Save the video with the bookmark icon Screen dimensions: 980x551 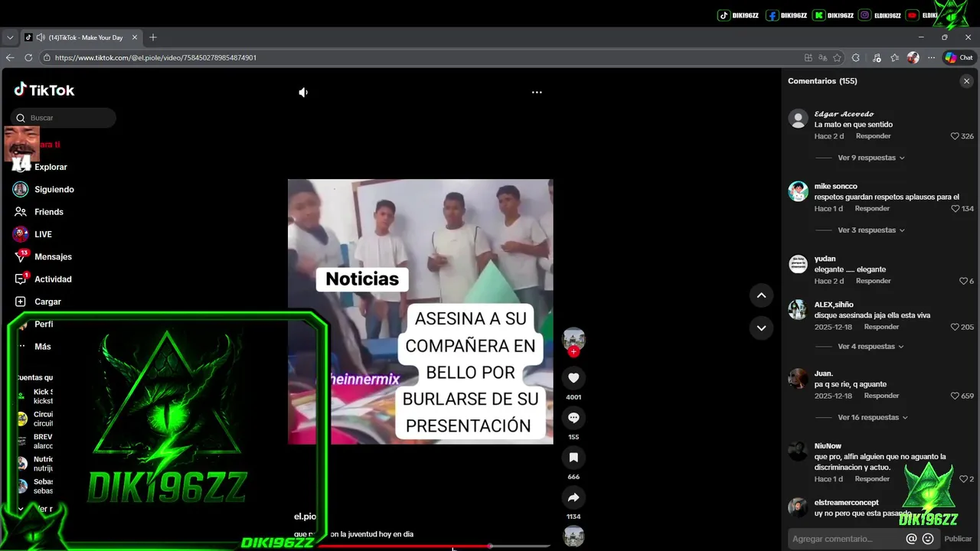[x=573, y=458]
